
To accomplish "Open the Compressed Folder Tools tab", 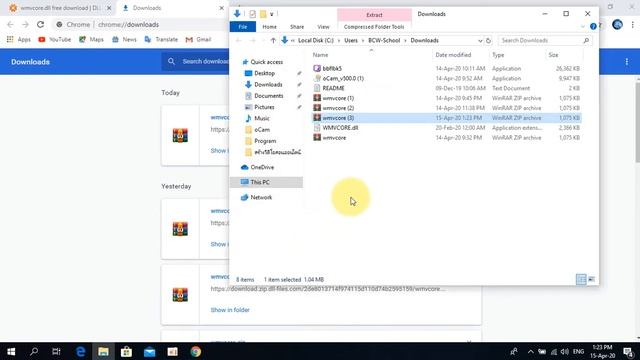I will tap(374, 27).
